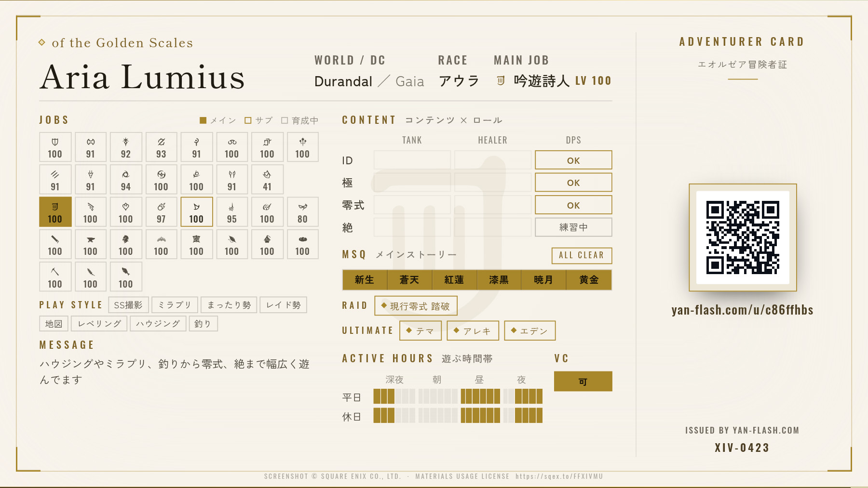Toggle the 育成中 legend square
Viewport: 868px width, 488px height.
pos(285,120)
